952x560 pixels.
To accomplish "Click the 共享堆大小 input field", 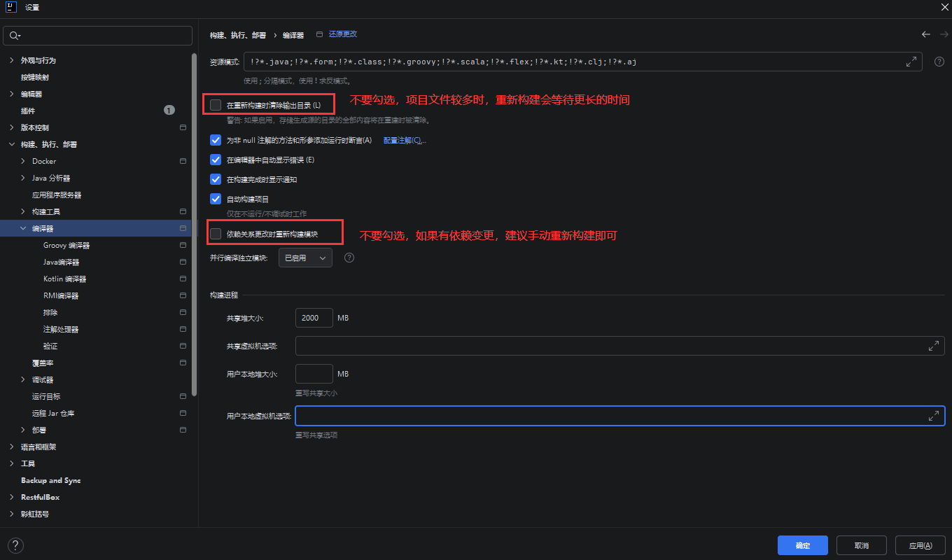I will coord(314,318).
